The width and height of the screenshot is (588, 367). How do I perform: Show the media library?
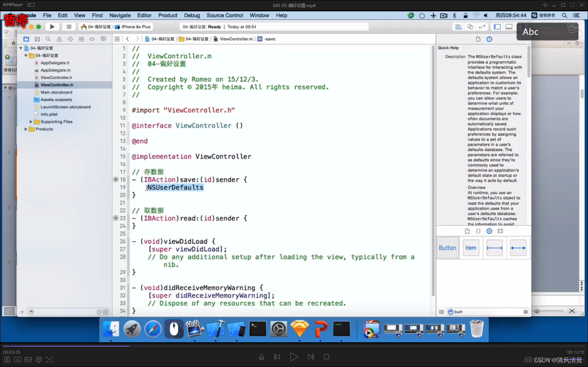[x=500, y=231]
